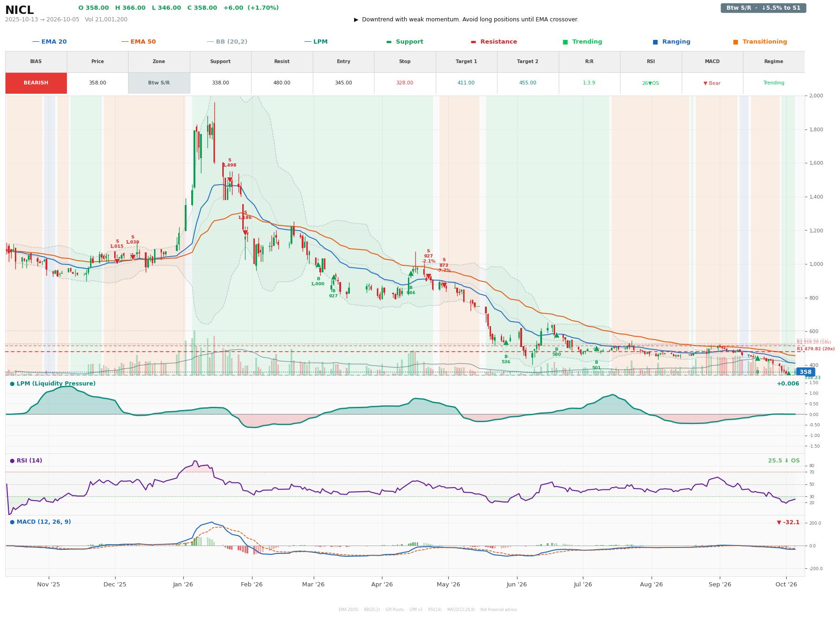840x617 pixels.
Task: Click the NICL ticker symbol
Action: click(x=19, y=10)
